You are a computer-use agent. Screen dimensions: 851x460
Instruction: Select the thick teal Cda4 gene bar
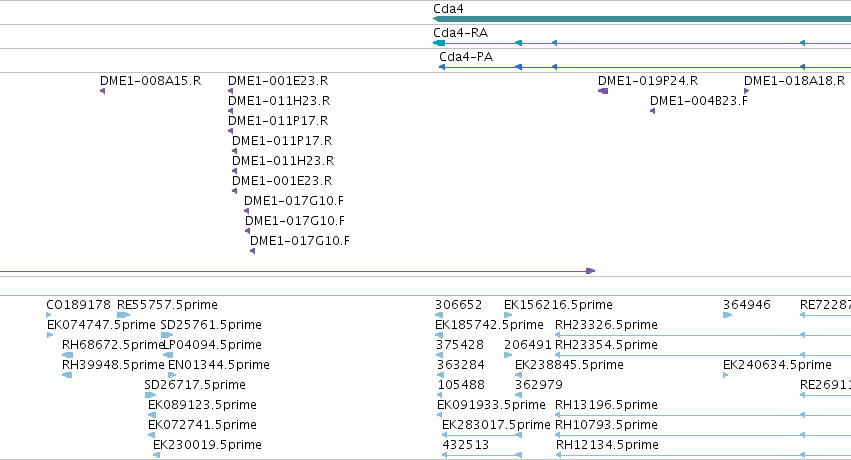tap(642, 20)
